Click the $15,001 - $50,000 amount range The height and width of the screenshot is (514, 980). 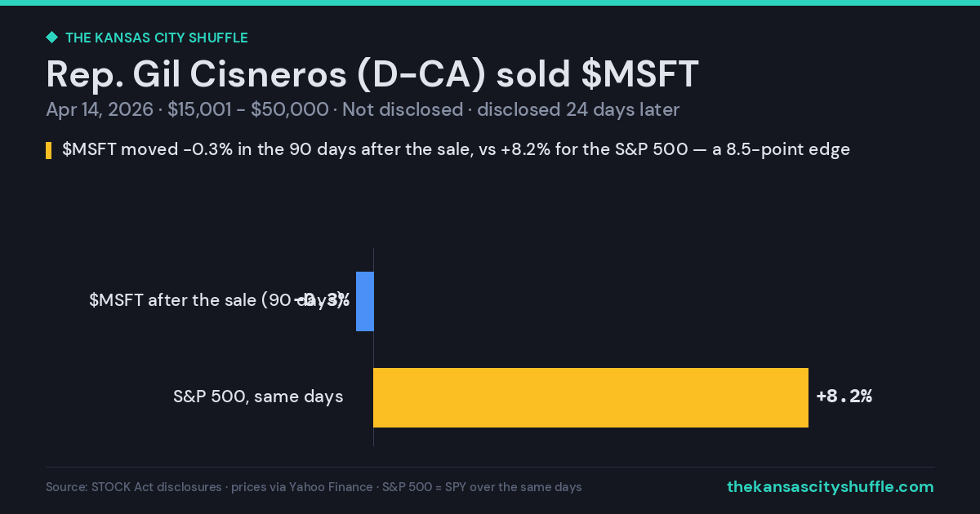[x=248, y=109]
